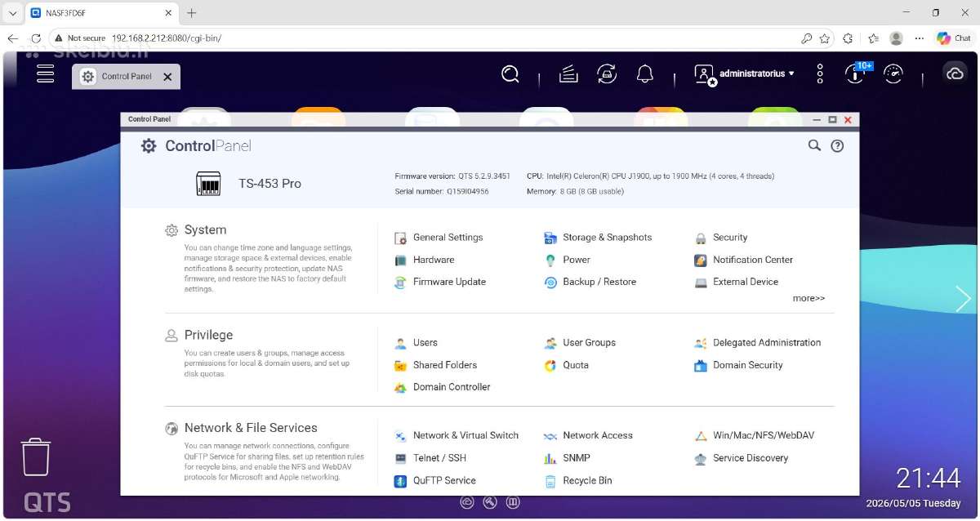Click the pause-like bottom desktop circle icon
The width and height of the screenshot is (980, 521).
click(x=514, y=503)
